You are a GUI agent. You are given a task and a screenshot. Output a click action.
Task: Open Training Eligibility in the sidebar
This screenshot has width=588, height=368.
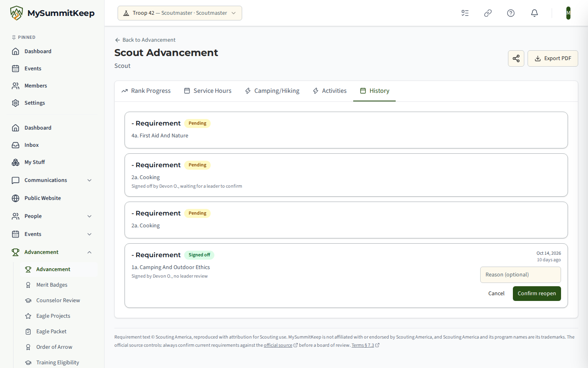pyautogui.click(x=59, y=363)
